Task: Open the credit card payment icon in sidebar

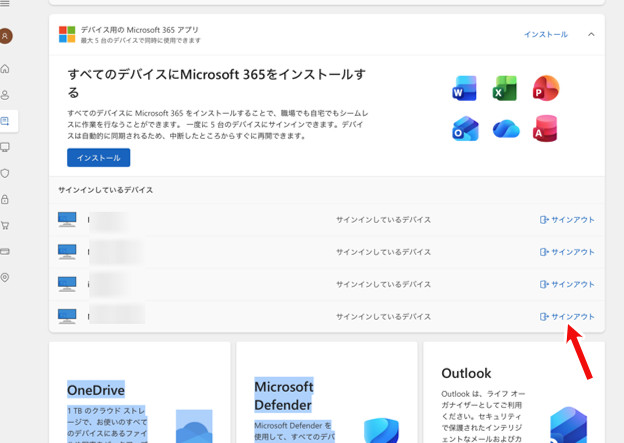Action: 5,252
